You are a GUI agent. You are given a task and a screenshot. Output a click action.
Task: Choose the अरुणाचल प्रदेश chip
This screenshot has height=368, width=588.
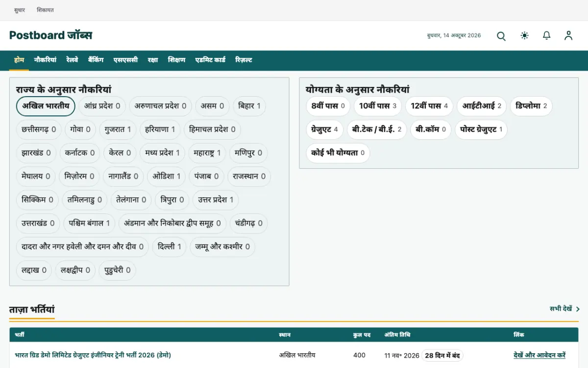click(x=161, y=106)
